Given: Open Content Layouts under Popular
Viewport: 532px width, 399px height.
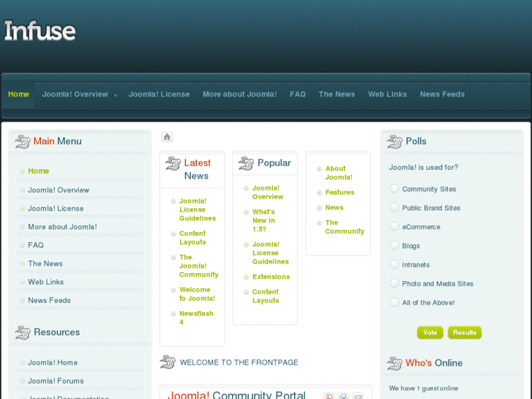Looking at the screenshot, I should (x=266, y=296).
